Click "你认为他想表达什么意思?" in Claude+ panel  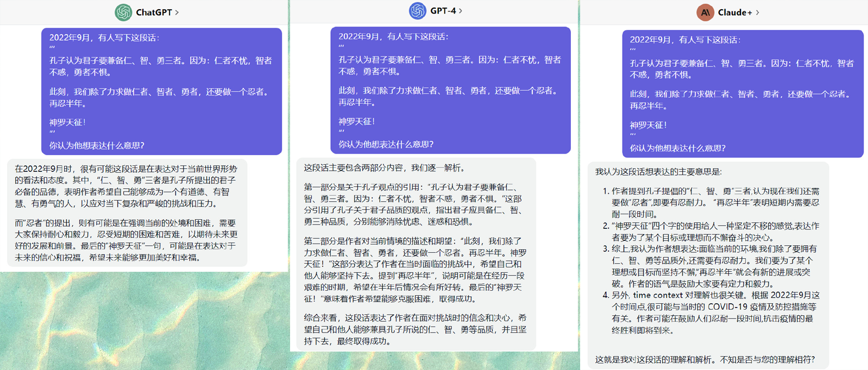point(677,148)
